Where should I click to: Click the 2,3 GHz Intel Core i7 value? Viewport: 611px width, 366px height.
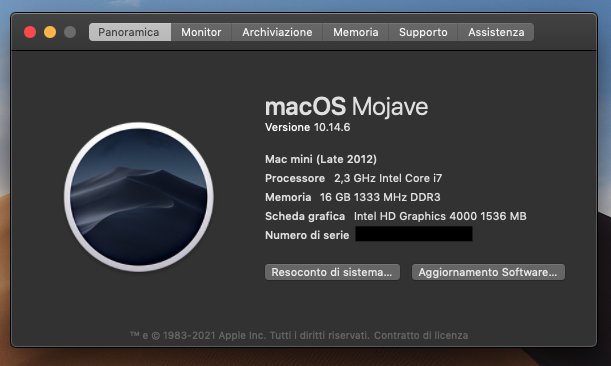coord(388,178)
